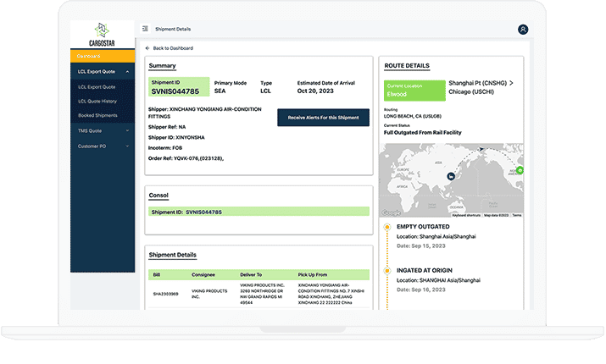Click the arrow next to Shanghai route

pos(511,84)
